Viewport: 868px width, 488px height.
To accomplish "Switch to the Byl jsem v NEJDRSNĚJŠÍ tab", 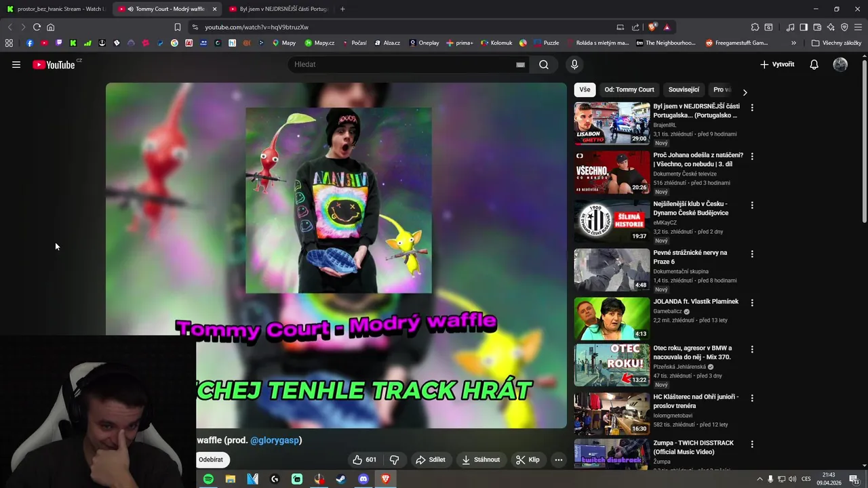I will click(279, 9).
